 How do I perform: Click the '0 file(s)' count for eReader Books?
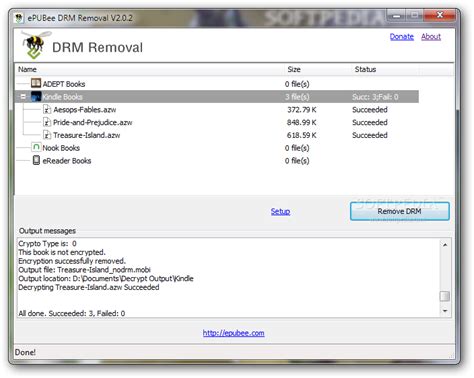coord(297,161)
